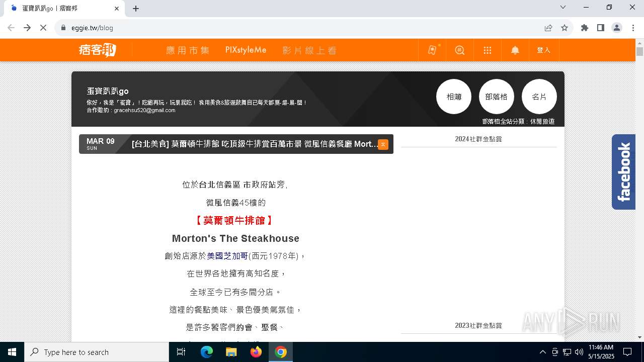This screenshot has height=362, width=644.
Task: Click Morton's The Steakhouse text
Action: [235, 238]
